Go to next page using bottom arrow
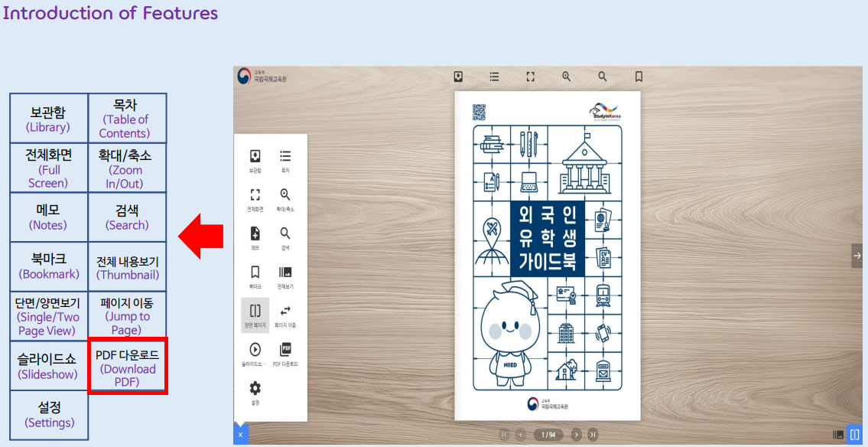 577,435
